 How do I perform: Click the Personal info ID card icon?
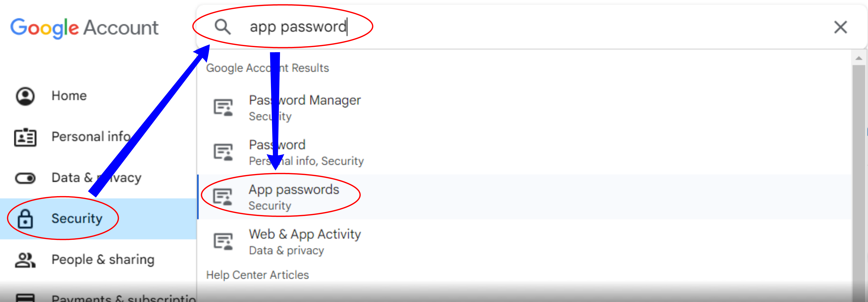point(25,137)
